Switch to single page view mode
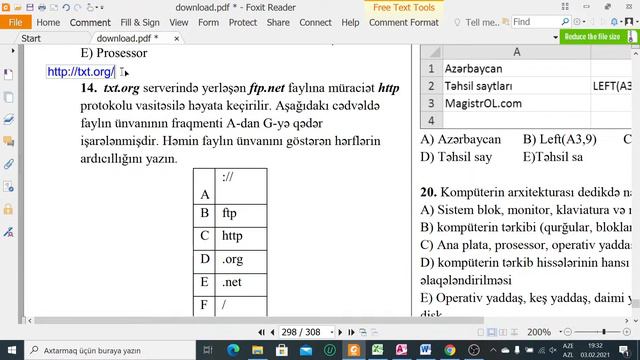This screenshot has height=360, width=640. click(481, 332)
